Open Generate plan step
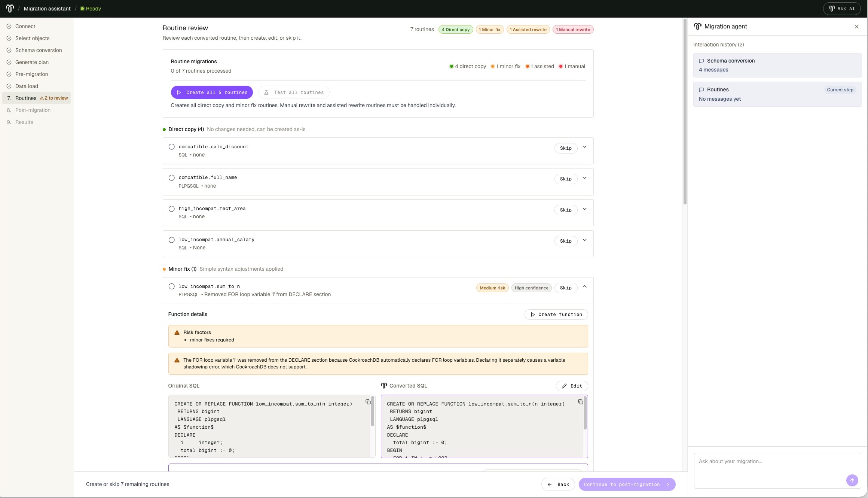Viewport: 868px width, 498px height. [x=36, y=62]
